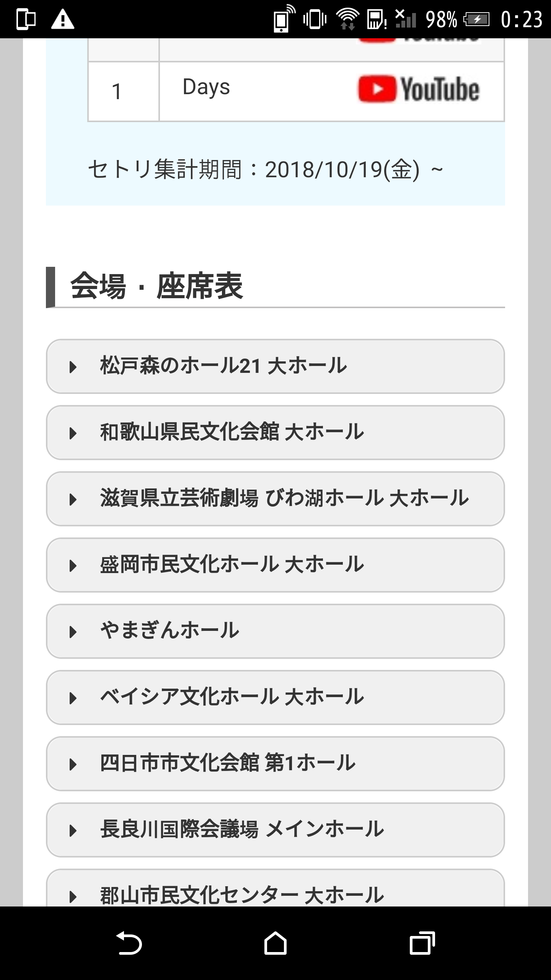551x980 pixels.
Task: Expand ベイシア文化ホール 大ホール entry
Action: (x=275, y=697)
